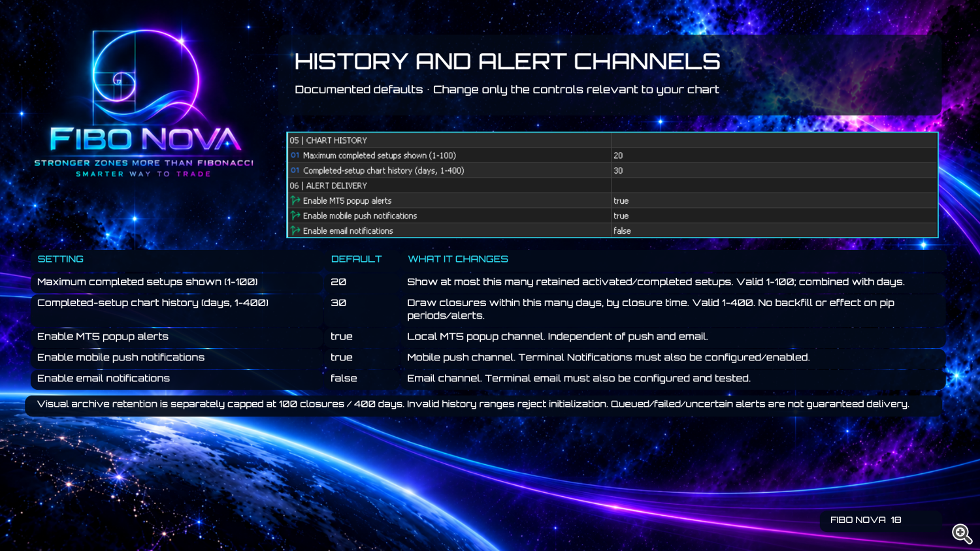The height and width of the screenshot is (551, 980).
Task: Click the icon beside Enable MT5 popup alerts
Action: coord(295,200)
